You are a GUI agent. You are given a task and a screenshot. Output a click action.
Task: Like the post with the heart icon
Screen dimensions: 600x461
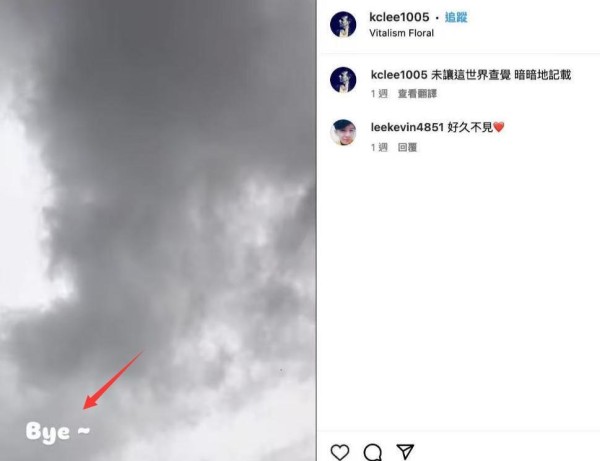click(x=340, y=452)
